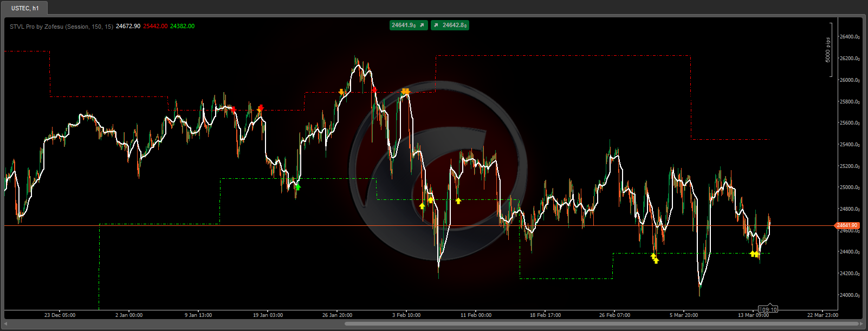
Task: Click the leftmost yellow up arrow signal
Action: (422, 206)
